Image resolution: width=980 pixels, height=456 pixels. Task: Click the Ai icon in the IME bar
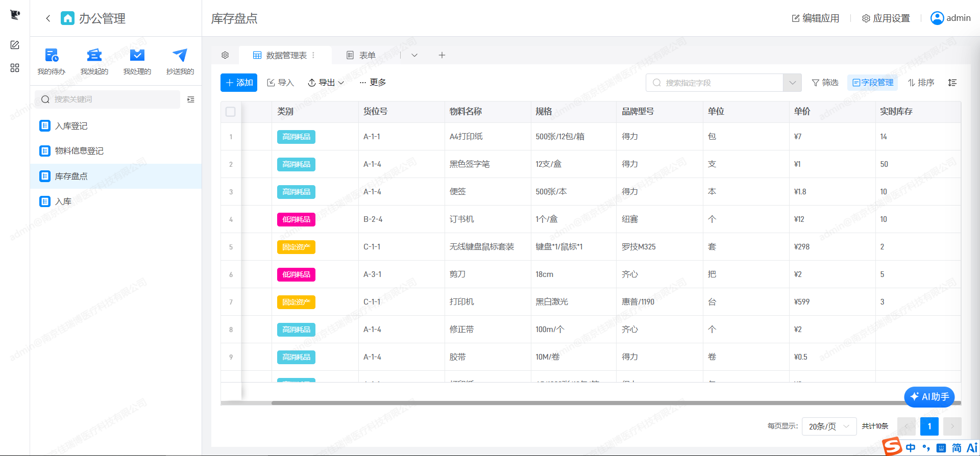[972, 448]
